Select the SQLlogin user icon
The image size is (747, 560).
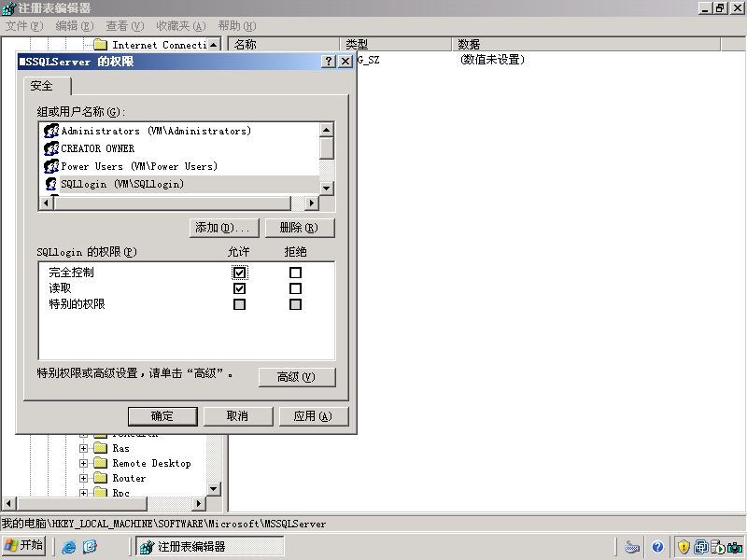(x=51, y=184)
